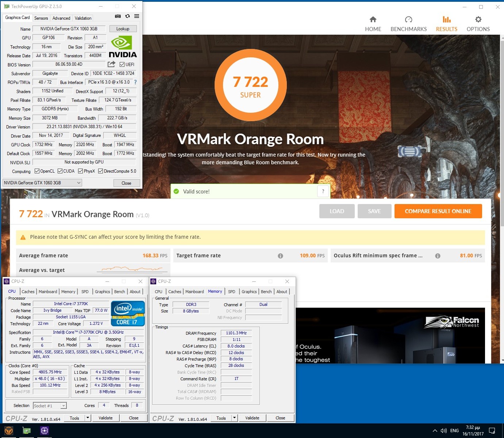Open Mainboard tab in left CPU-Z window
This screenshot has width=504, height=438.
click(x=48, y=292)
